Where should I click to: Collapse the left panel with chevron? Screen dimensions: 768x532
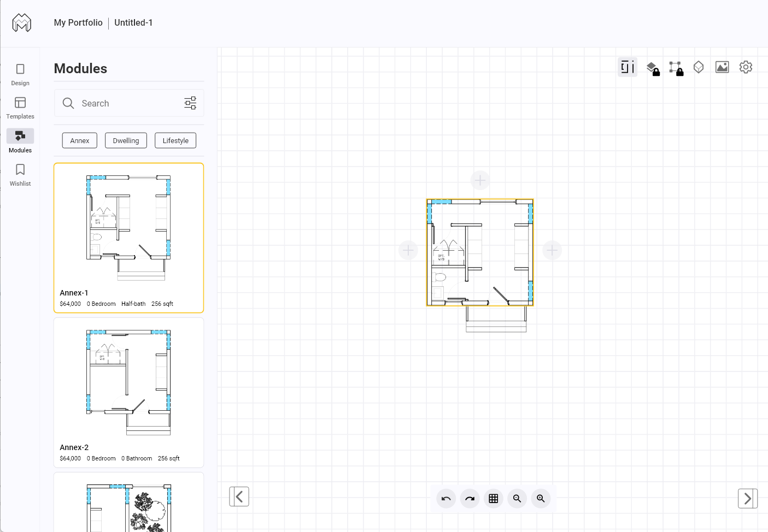click(239, 496)
